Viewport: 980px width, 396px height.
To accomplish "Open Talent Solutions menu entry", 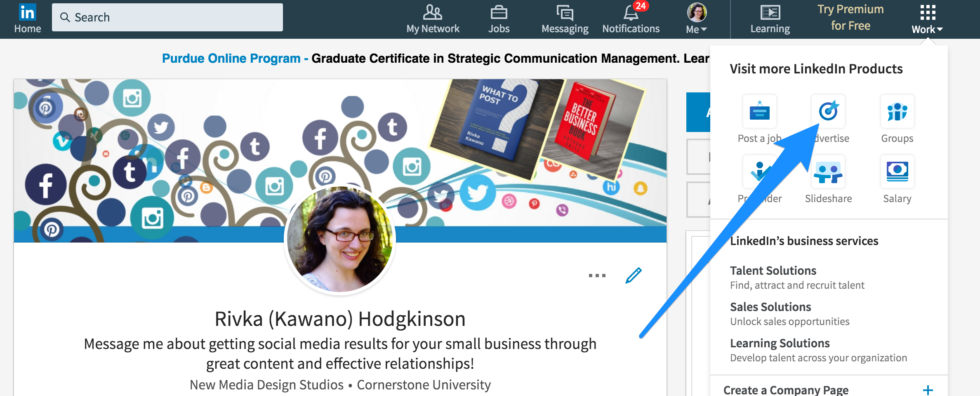I will [773, 271].
